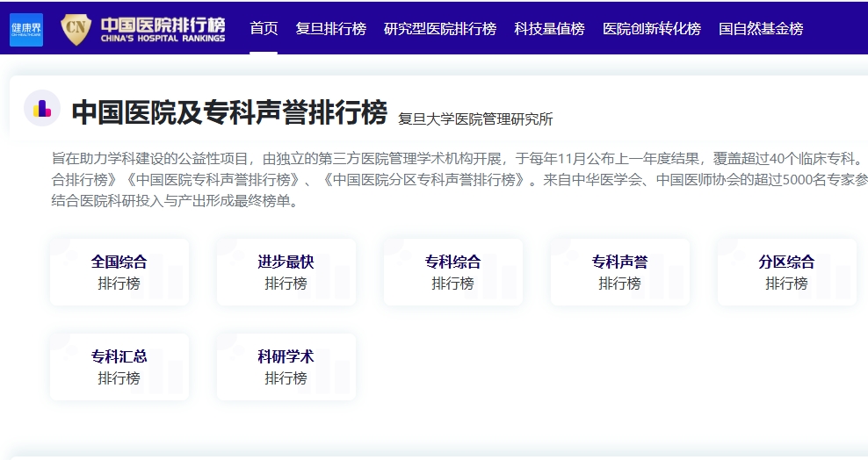Click the 中国医院排行榜 site title logo
The height and width of the screenshot is (460, 868).
163,29
